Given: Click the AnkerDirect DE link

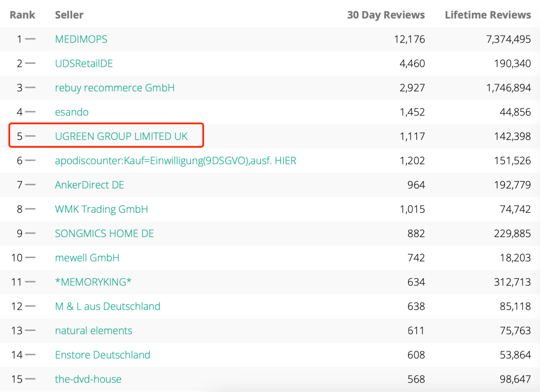Looking at the screenshot, I should 89,185.
